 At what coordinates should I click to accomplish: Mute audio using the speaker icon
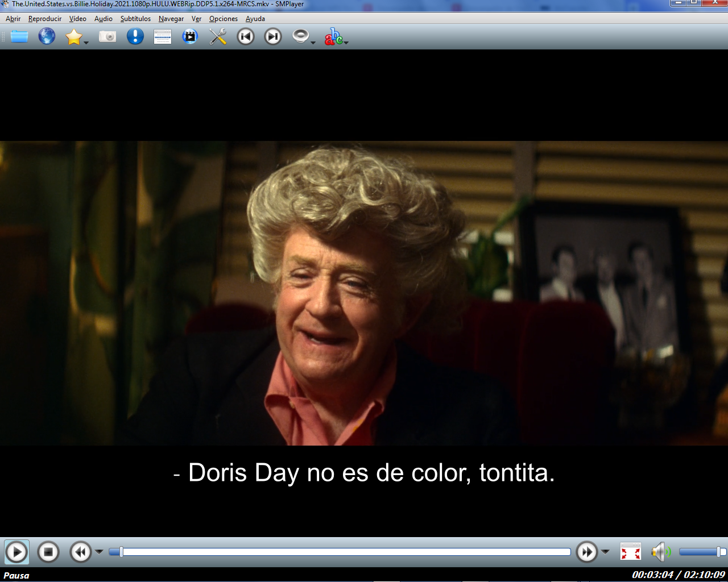click(x=660, y=552)
